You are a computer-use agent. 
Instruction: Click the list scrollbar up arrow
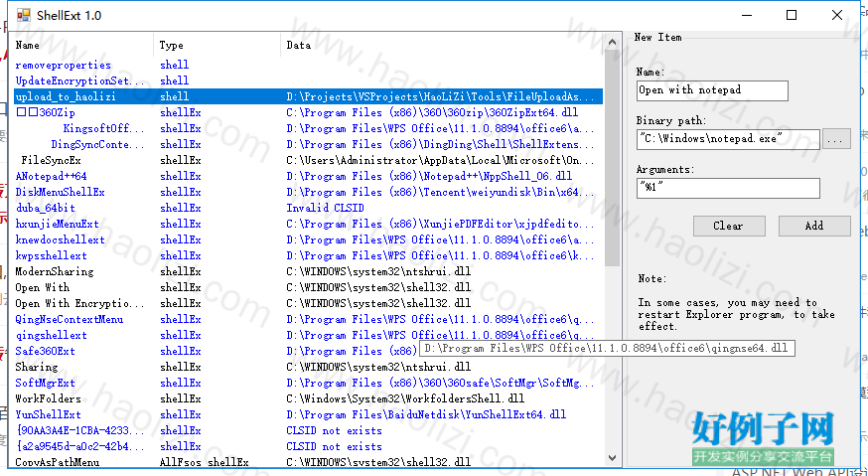[x=612, y=42]
